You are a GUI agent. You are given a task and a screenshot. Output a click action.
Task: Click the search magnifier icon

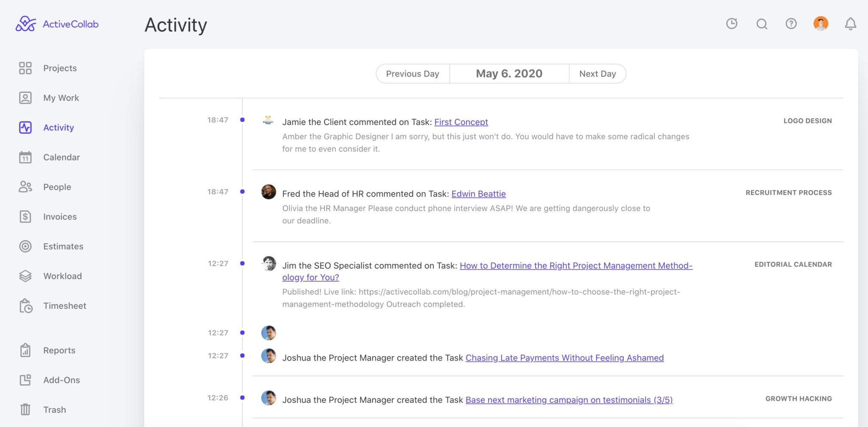(x=762, y=24)
